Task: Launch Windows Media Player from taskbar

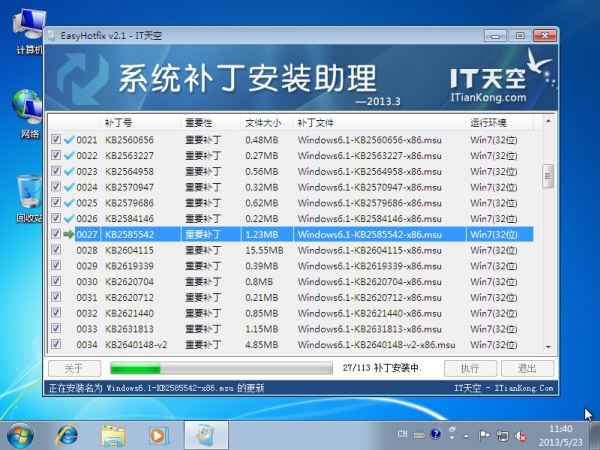Action: click(157, 435)
